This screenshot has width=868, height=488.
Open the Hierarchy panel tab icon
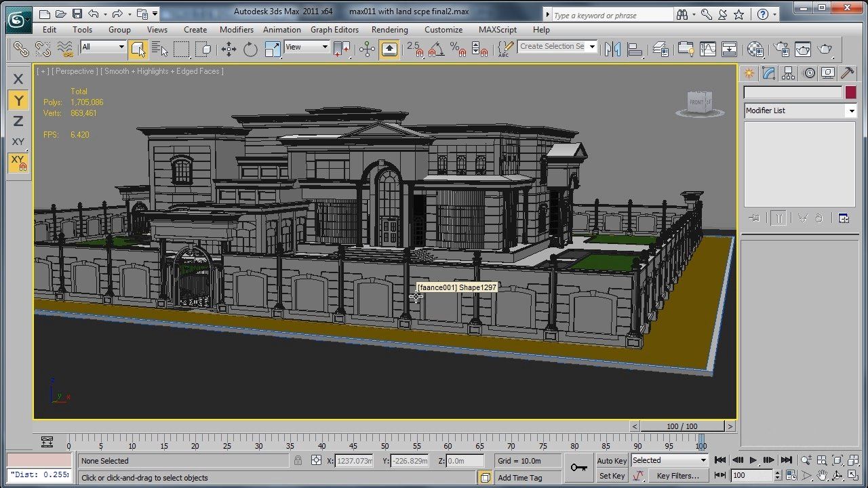(788, 73)
